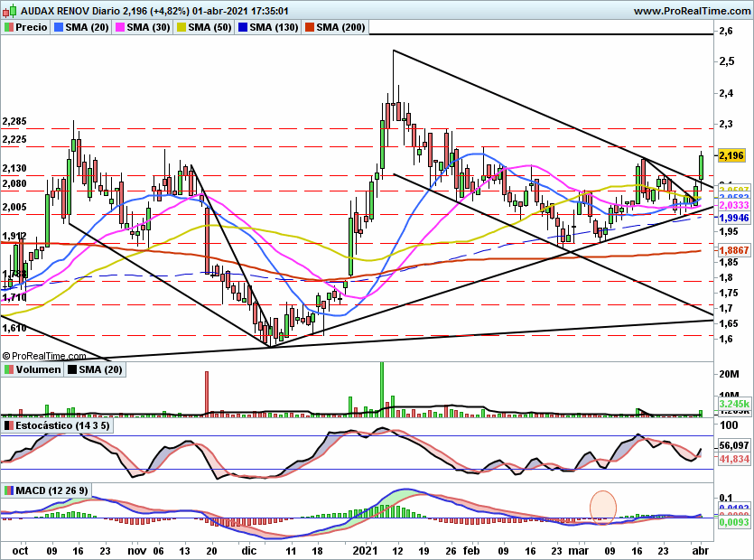Click the 56,097 stochastic value tag
This screenshot has width=754, height=560.
pyautogui.click(x=734, y=445)
